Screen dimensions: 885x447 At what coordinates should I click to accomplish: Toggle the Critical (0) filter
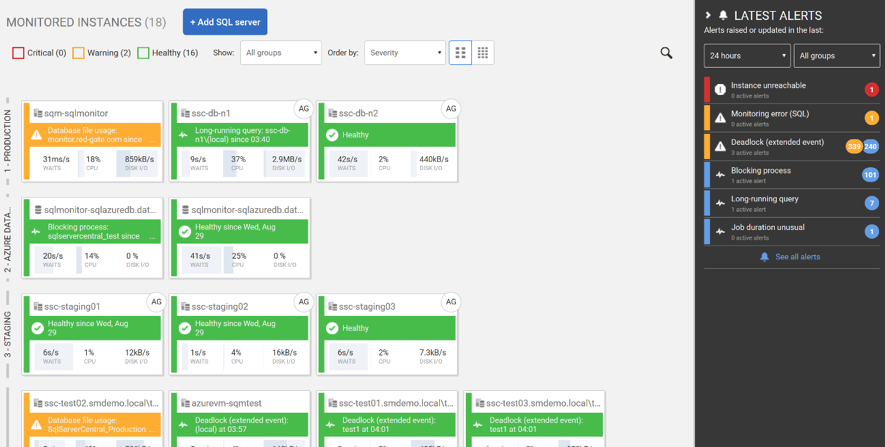(x=39, y=53)
